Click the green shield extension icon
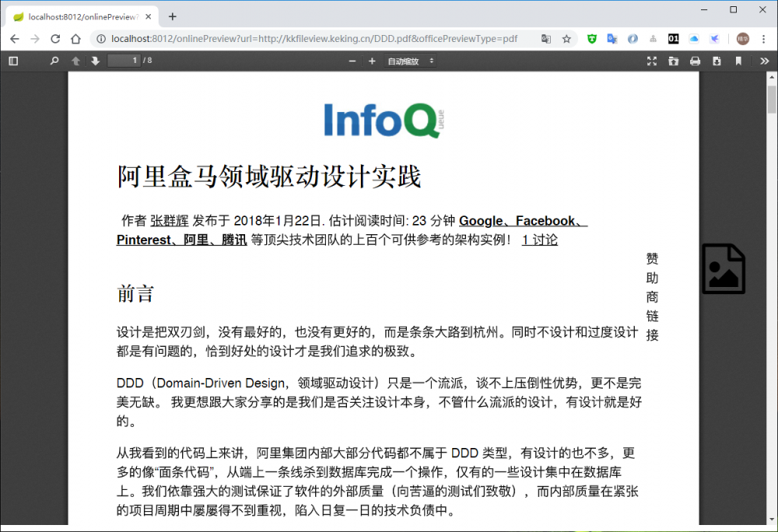 tap(592, 38)
